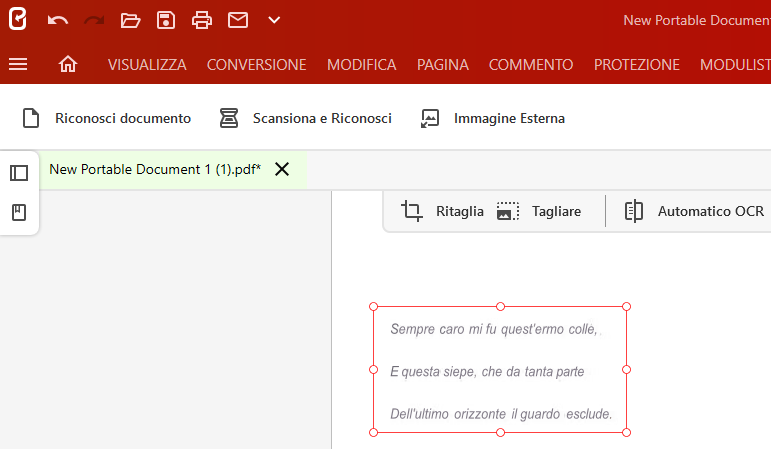The image size is (771, 449).
Task: Click Automatico OCR label
Action: (711, 211)
